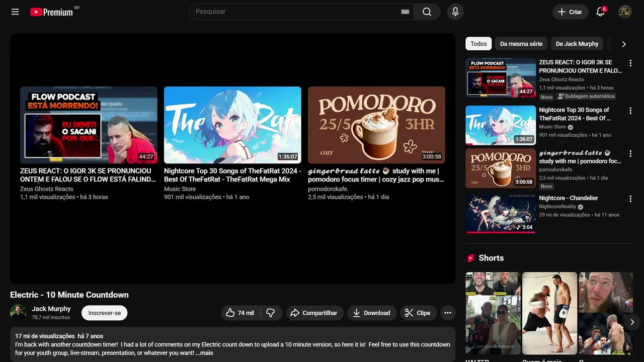644x362 pixels.
Task: Select the Da mesma série chip
Action: (x=521, y=44)
